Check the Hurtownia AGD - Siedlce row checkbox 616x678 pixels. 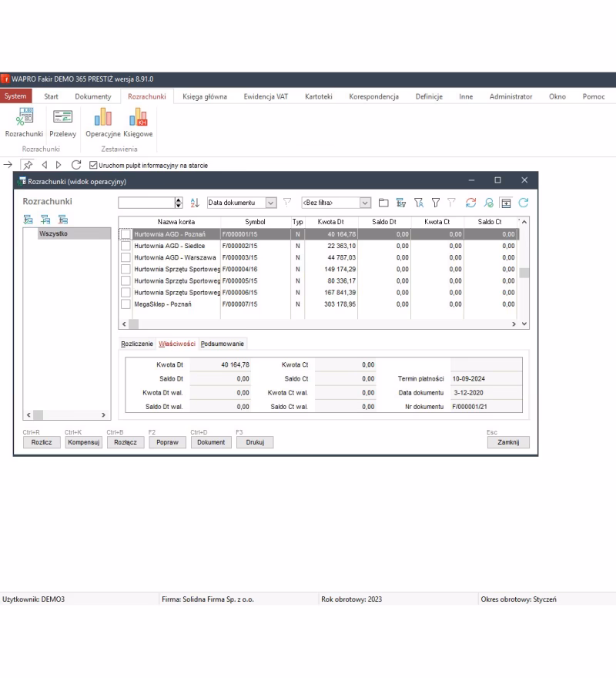click(x=126, y=245)
